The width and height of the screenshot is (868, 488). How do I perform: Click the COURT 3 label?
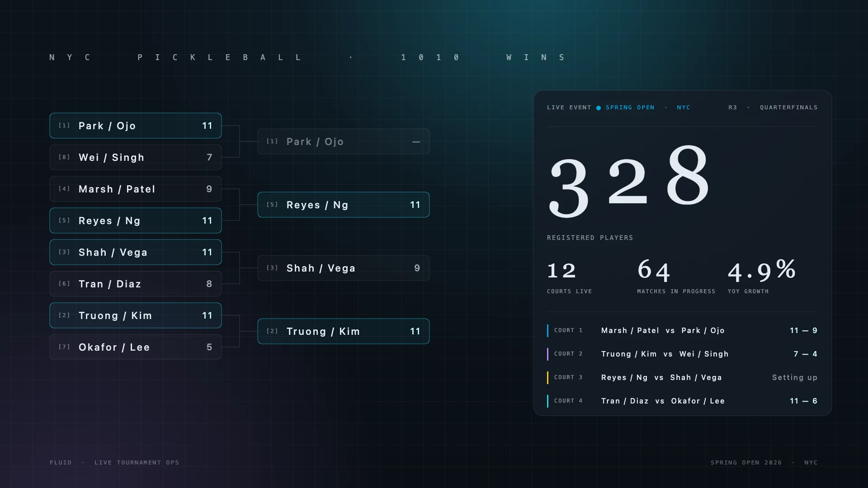568,377
